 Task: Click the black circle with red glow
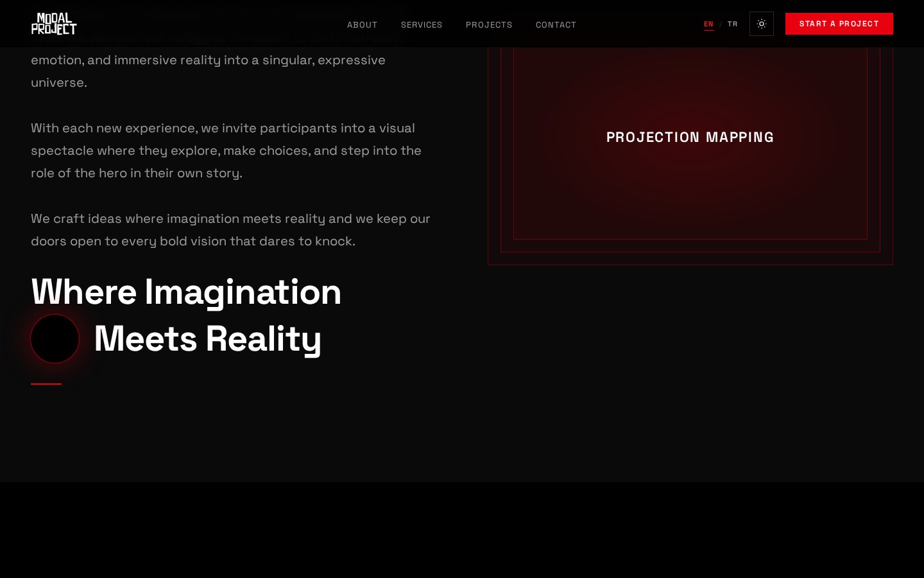tap(55, 338)
